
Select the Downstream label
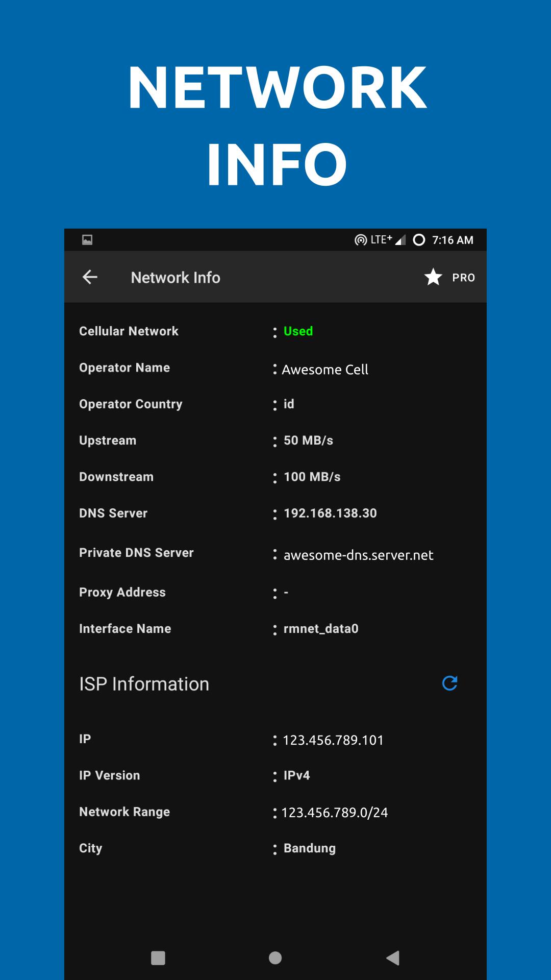tap(116, 477)
